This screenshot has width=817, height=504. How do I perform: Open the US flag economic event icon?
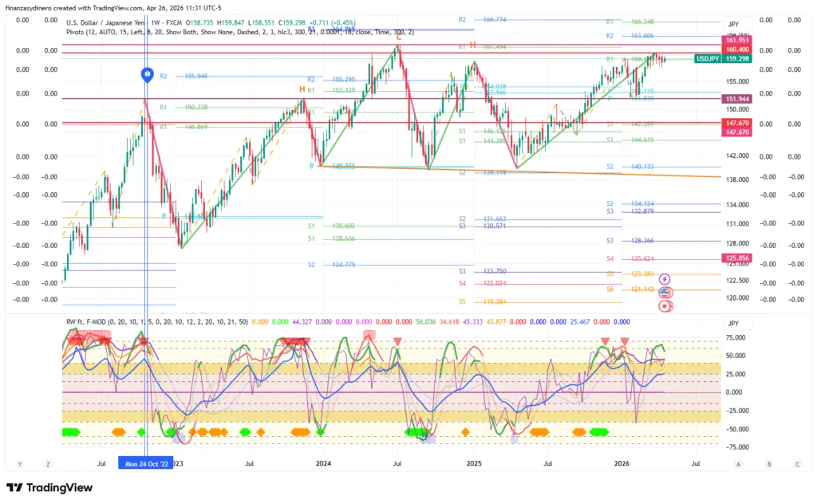coord(665,293)
